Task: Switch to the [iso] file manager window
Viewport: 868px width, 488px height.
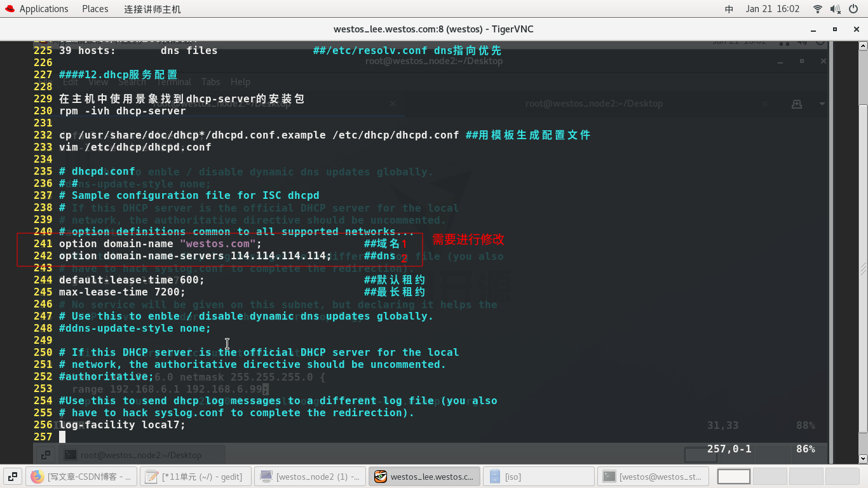Action: tap(538, 477)
